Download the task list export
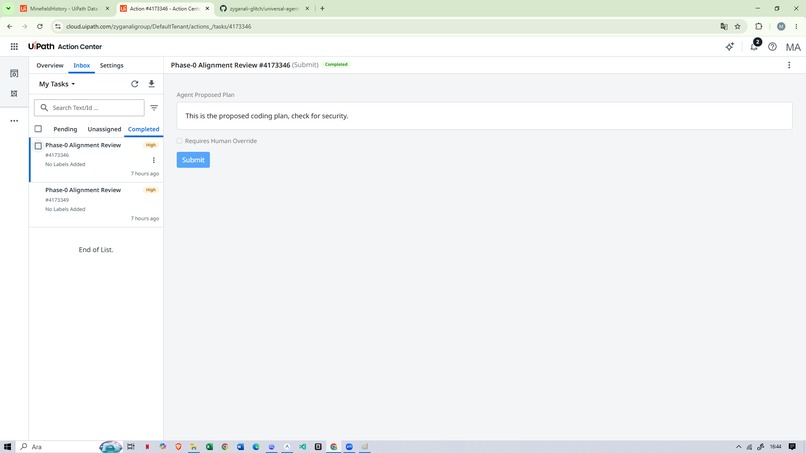The width and height of the screenshot is (806, 453). coord(152,84)
